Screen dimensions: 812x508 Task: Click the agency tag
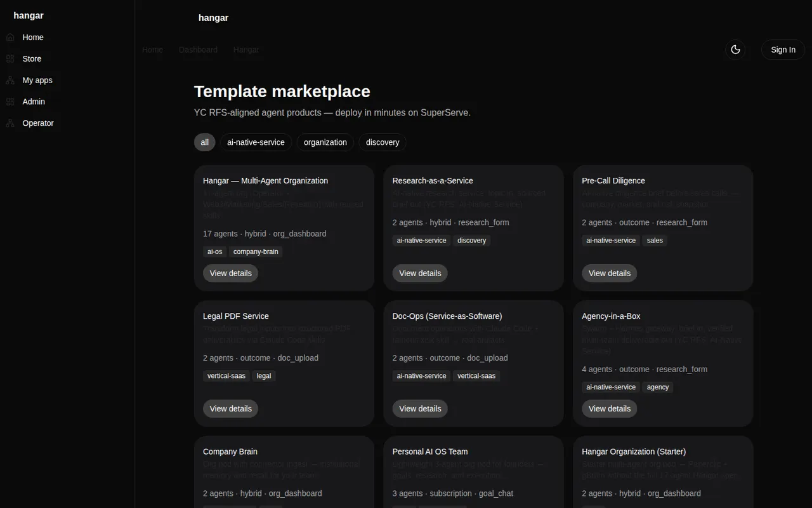click(658, 387)
